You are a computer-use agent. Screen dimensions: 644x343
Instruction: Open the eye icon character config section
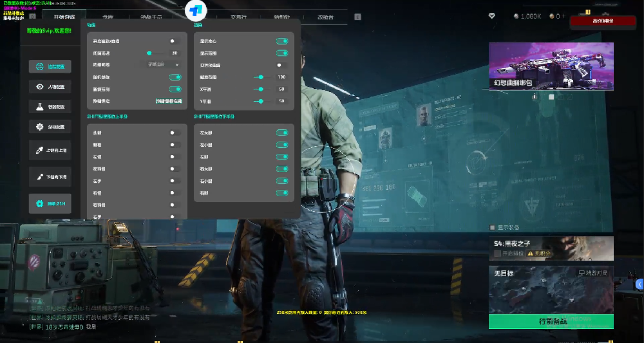50,87
